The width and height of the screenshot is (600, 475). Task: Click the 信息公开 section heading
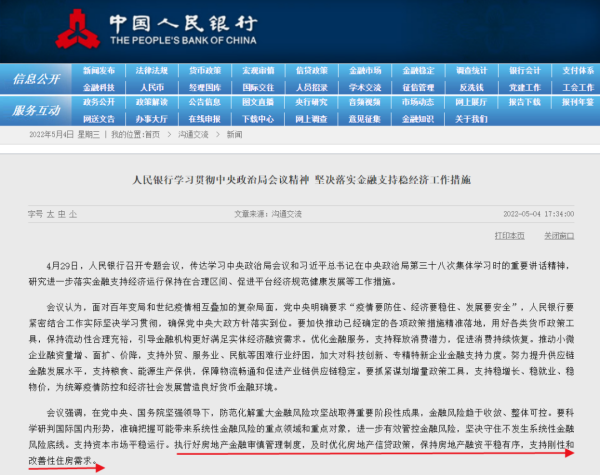point(37,79)
